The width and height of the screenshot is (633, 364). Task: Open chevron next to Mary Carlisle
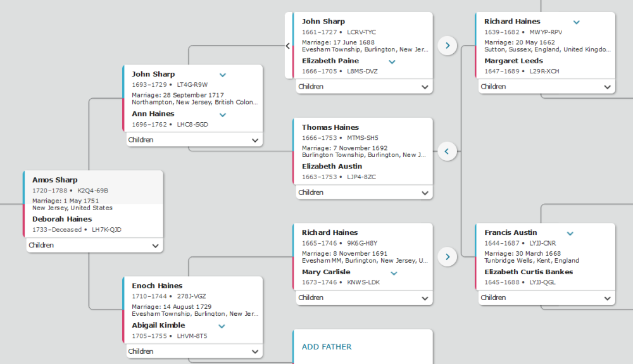(x=394, y=273)
